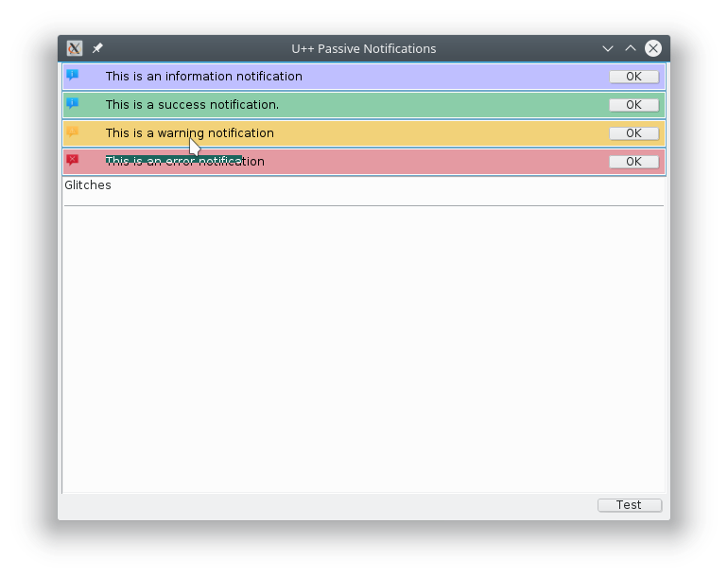Click the yellow warning notification icon

pyautogui.click(x=73, y=132)
